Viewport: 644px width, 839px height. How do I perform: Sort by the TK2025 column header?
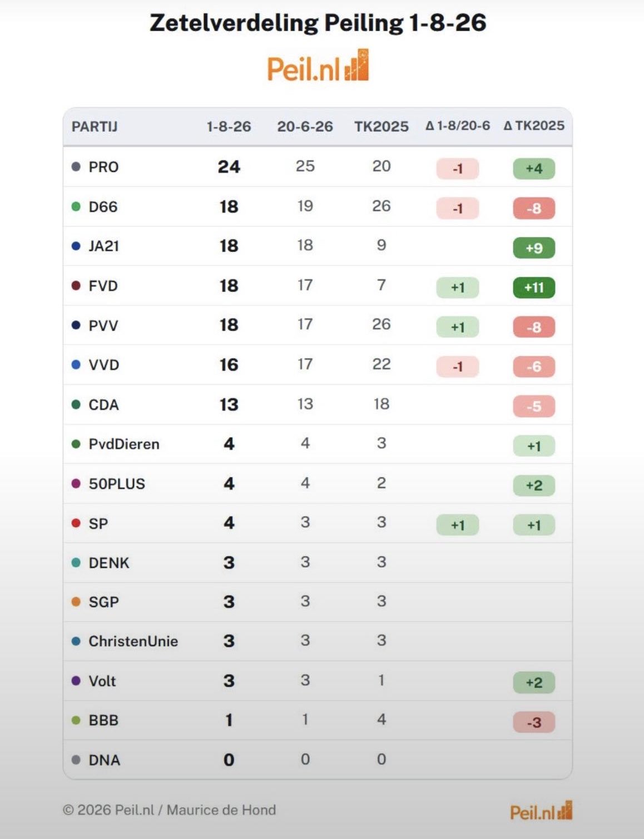pos(382,126)
